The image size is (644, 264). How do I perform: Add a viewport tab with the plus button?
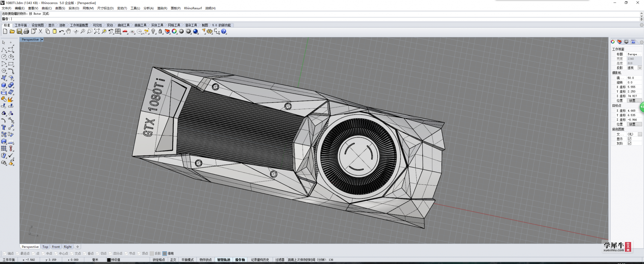77,247
